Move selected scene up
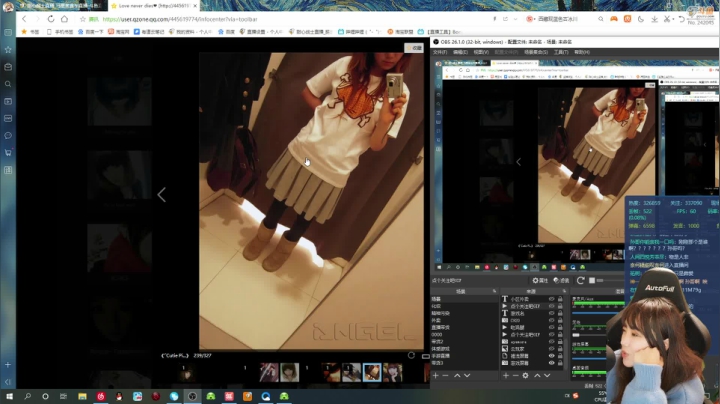Viewport: 720px width, 404px height. click(x=457, y=376)
